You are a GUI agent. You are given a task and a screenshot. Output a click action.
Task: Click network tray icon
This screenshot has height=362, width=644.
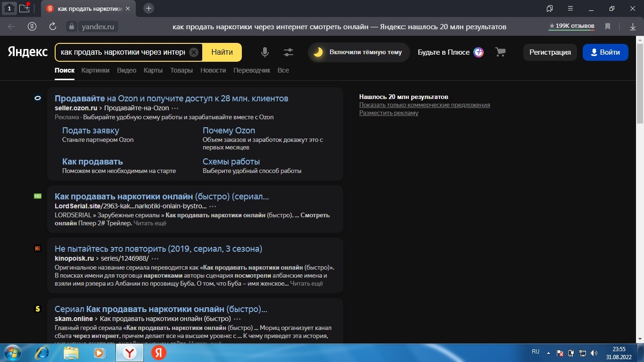(583, 353)
